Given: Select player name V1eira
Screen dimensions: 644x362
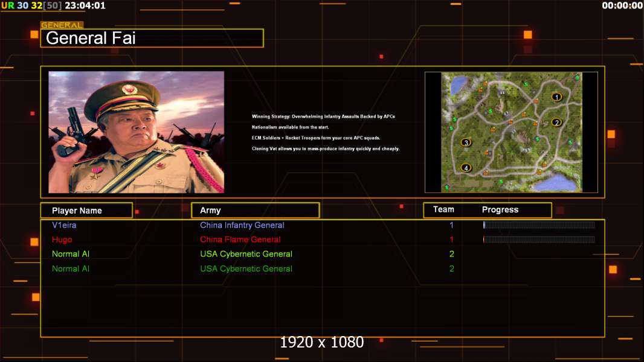Looking at the screenshot, I should (x=64, y=225).
